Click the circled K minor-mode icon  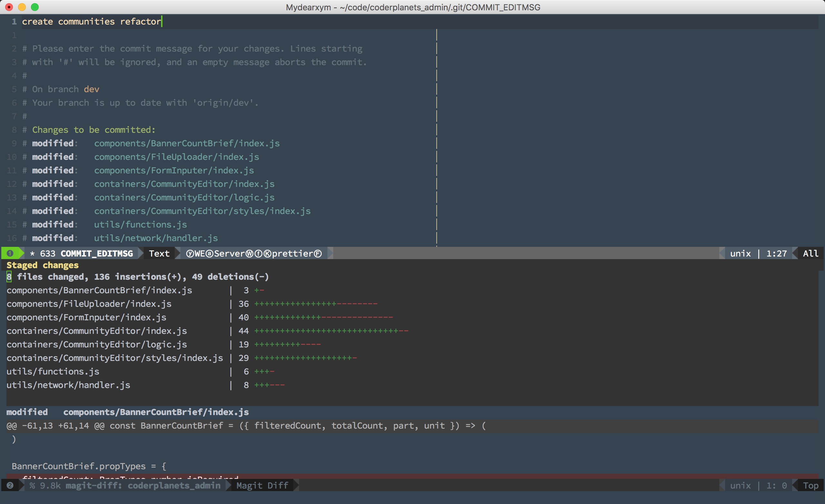267,254
